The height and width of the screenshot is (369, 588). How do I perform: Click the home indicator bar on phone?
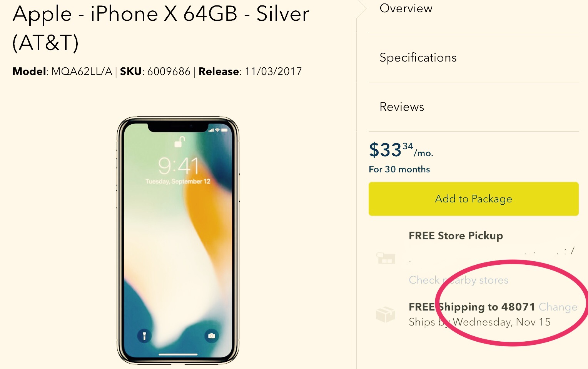click(x=178, y=354)
